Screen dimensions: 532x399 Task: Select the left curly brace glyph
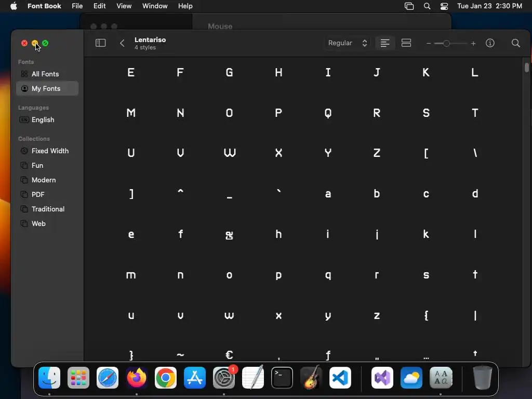click(x=426, y=315)
